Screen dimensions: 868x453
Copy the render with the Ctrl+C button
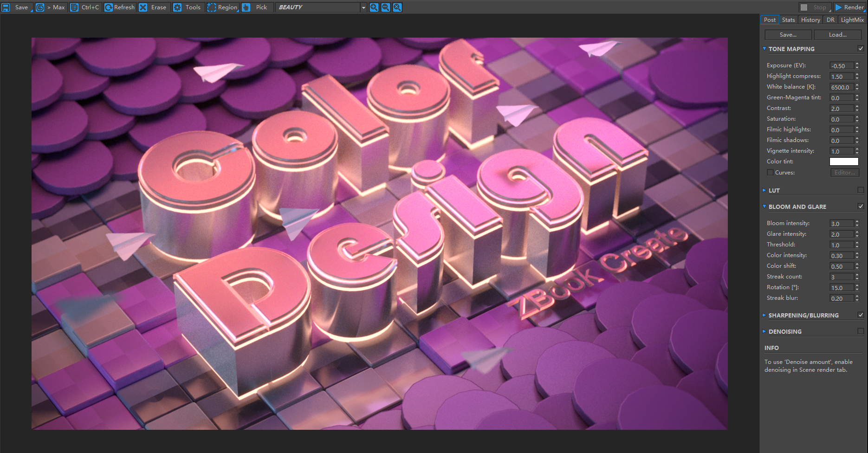tap(85, 7)
